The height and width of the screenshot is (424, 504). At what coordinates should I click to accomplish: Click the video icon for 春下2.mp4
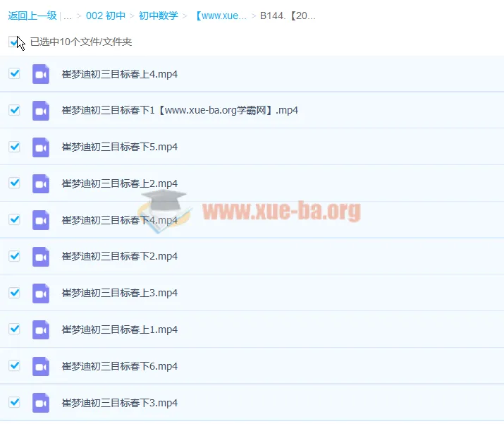[x=41, y=256]
